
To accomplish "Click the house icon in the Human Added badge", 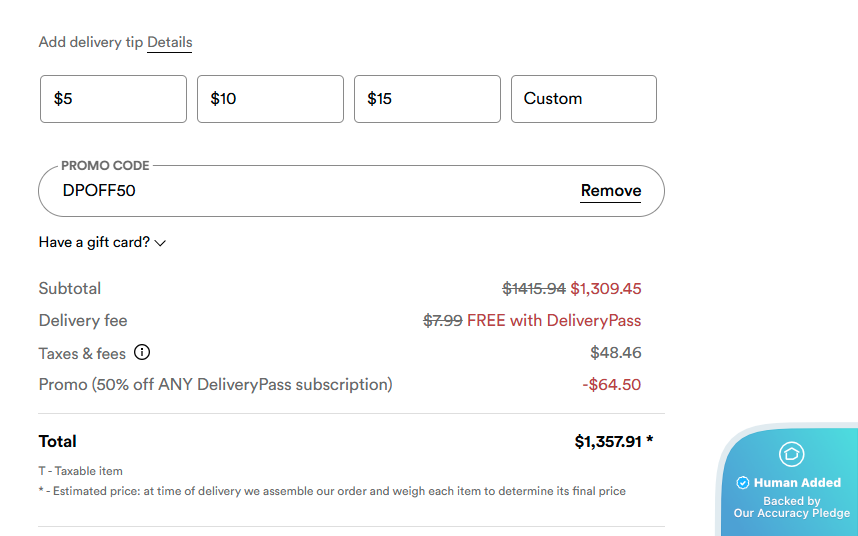I will [791, 454].
